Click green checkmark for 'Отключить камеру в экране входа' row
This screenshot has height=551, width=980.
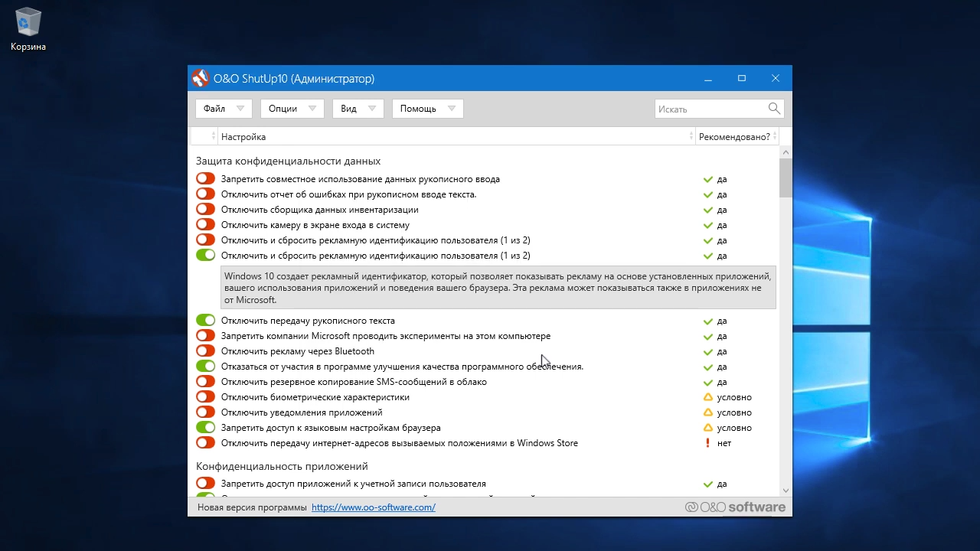pyautogui.click(x=708, y=225)
